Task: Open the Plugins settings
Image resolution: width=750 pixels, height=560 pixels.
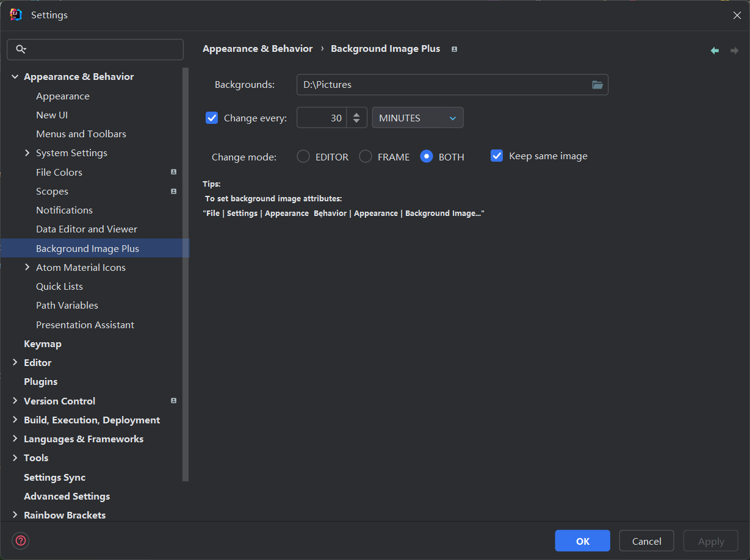Action: click(40, 382)
